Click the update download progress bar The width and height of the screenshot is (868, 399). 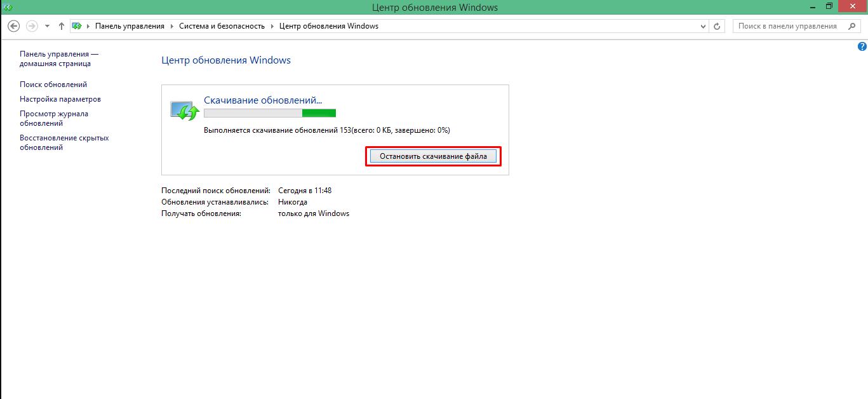click(269, 113)
